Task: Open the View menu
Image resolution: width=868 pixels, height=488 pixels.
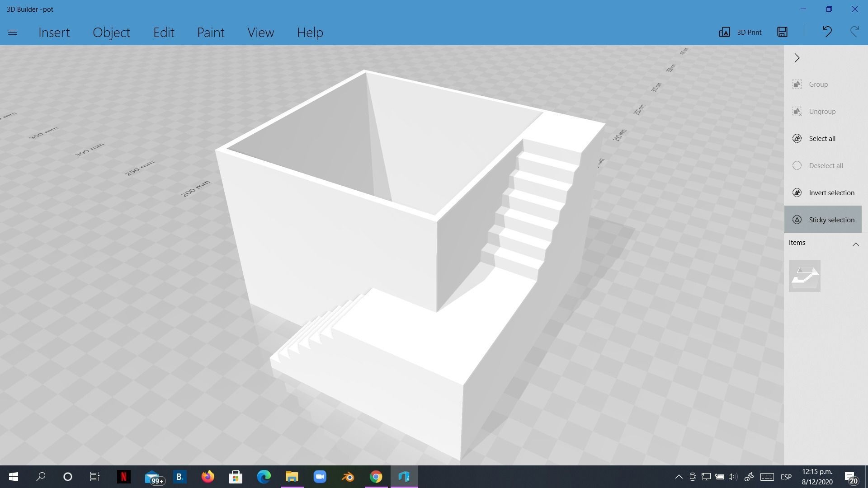Action: pyautogui.click(x=260, y=33)
